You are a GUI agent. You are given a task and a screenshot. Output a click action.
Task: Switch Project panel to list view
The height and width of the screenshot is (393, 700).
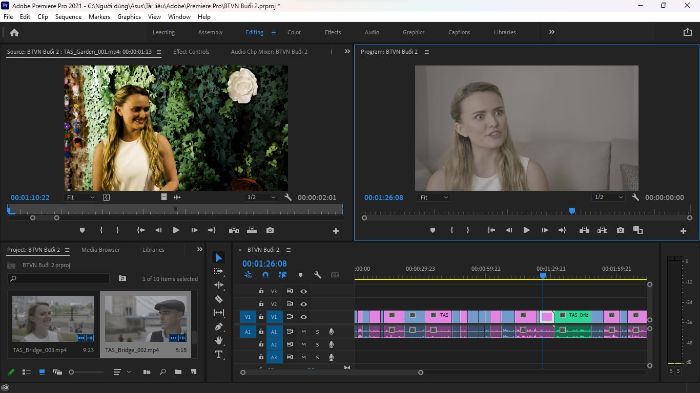click(26, 372)
